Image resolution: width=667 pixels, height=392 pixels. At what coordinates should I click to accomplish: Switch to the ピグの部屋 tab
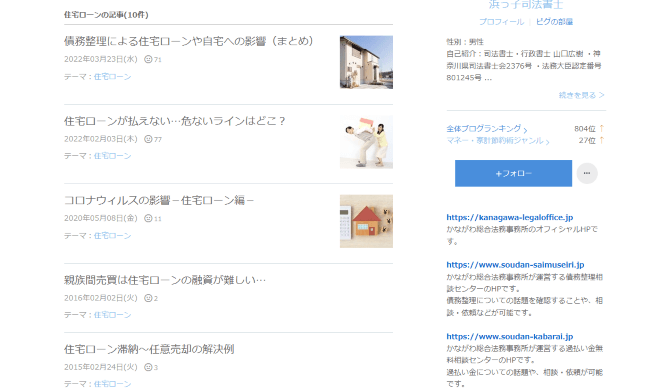(554, 22)
